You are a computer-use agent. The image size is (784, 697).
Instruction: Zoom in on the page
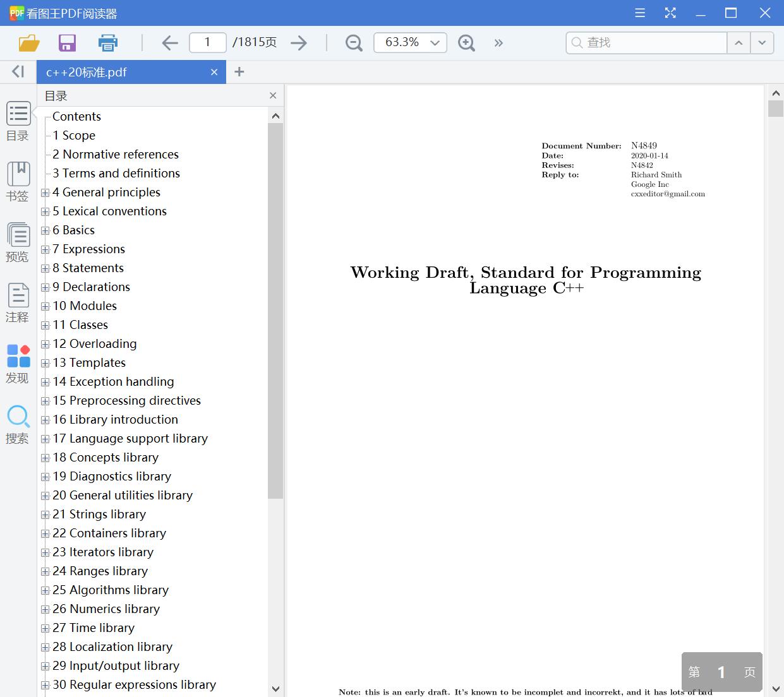[x=466, y=42]
